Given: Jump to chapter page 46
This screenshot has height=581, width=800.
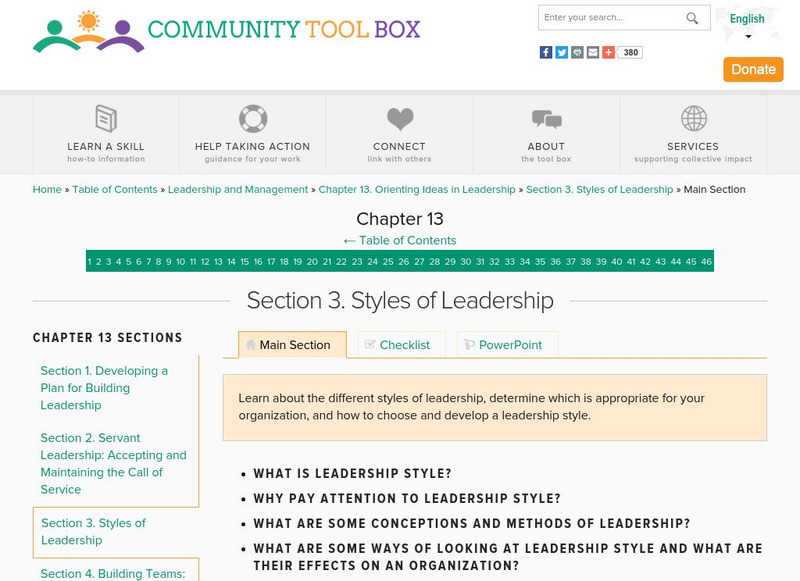Looking at the screenshot, I should point(705,261).
